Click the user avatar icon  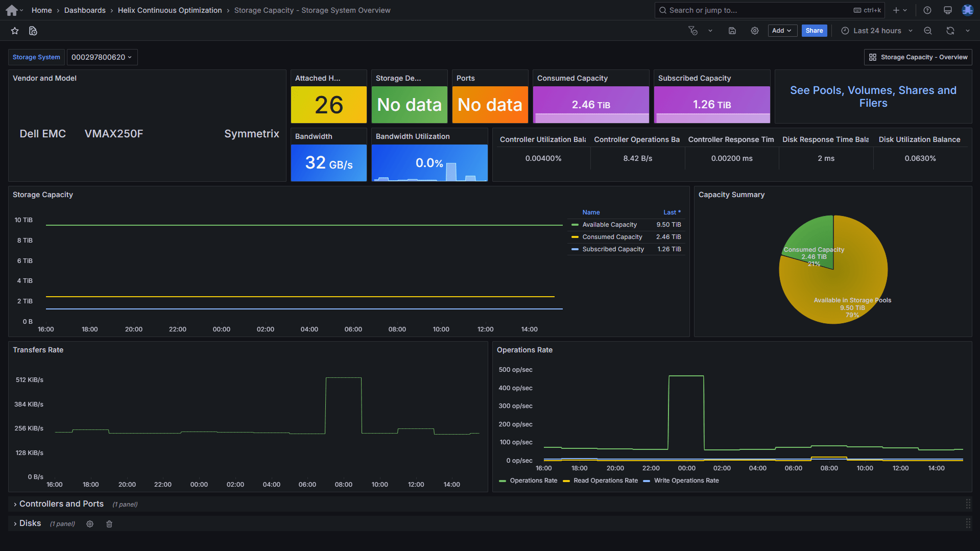pos(967,10)
